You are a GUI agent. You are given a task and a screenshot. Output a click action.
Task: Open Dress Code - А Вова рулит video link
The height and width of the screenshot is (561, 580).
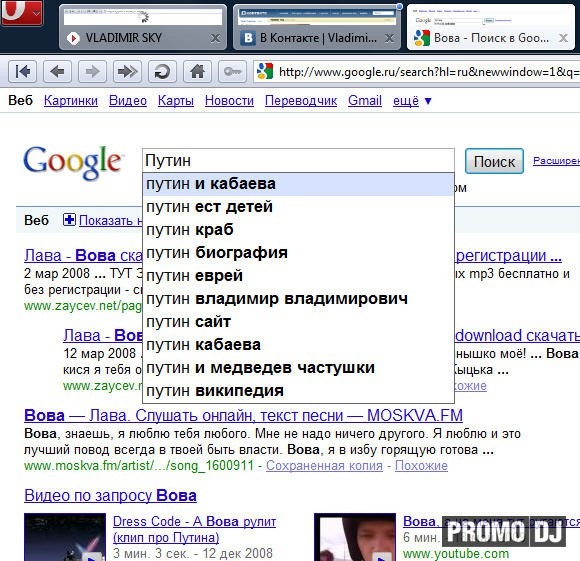pyautogui.click(x=194, y=529)
